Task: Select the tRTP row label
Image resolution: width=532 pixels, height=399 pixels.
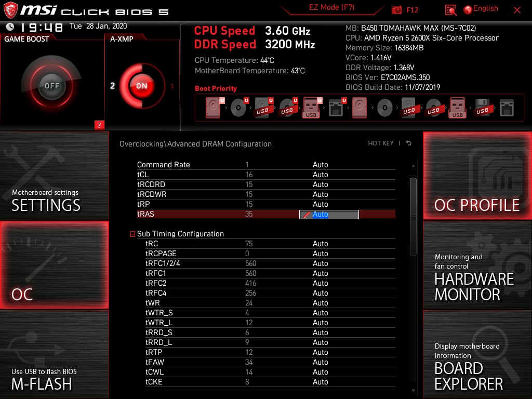Action: click(154, 352)
